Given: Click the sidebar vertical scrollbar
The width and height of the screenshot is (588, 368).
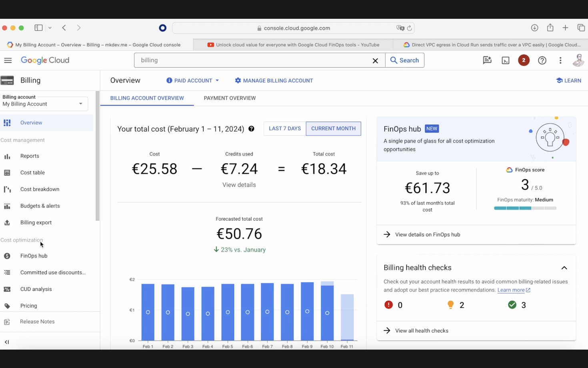Looking at the screenshot, I should click(x=97, y=156).
